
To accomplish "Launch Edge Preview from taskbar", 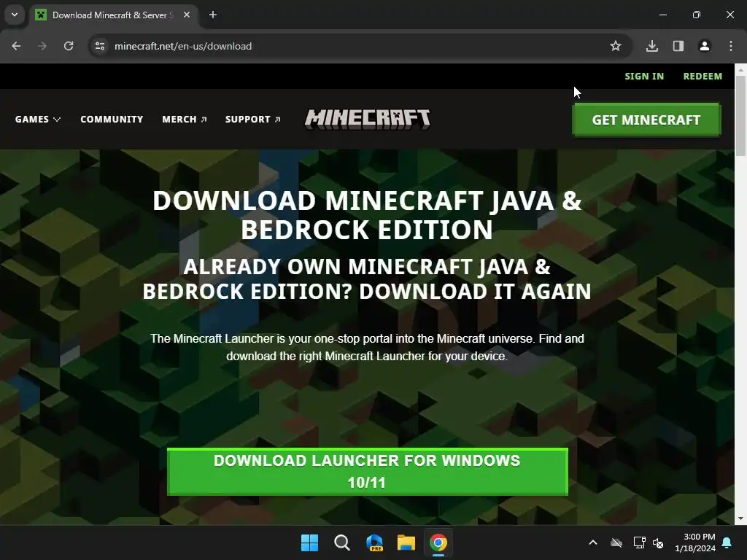I will (374, 542).
